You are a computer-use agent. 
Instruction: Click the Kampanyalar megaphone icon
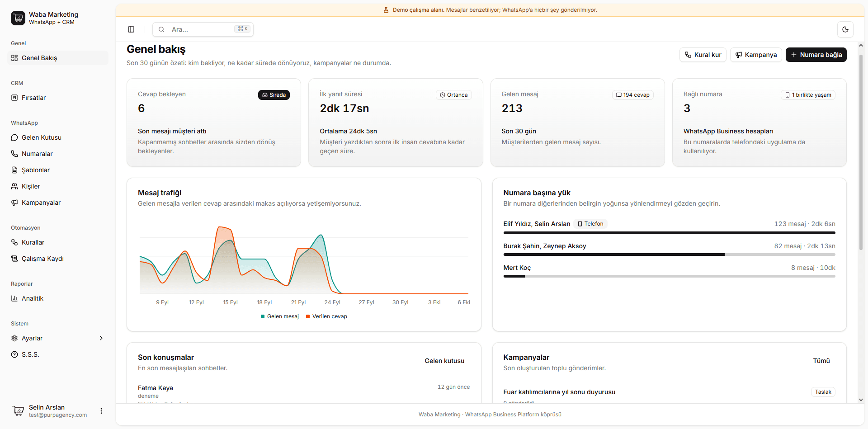click(x=14, y=203)
